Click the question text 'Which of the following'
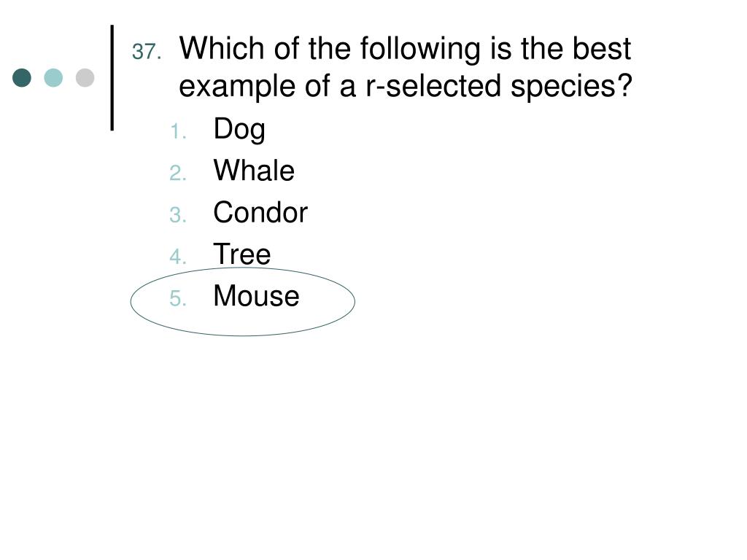Screen dimensions: 747x560 (330, 49)
